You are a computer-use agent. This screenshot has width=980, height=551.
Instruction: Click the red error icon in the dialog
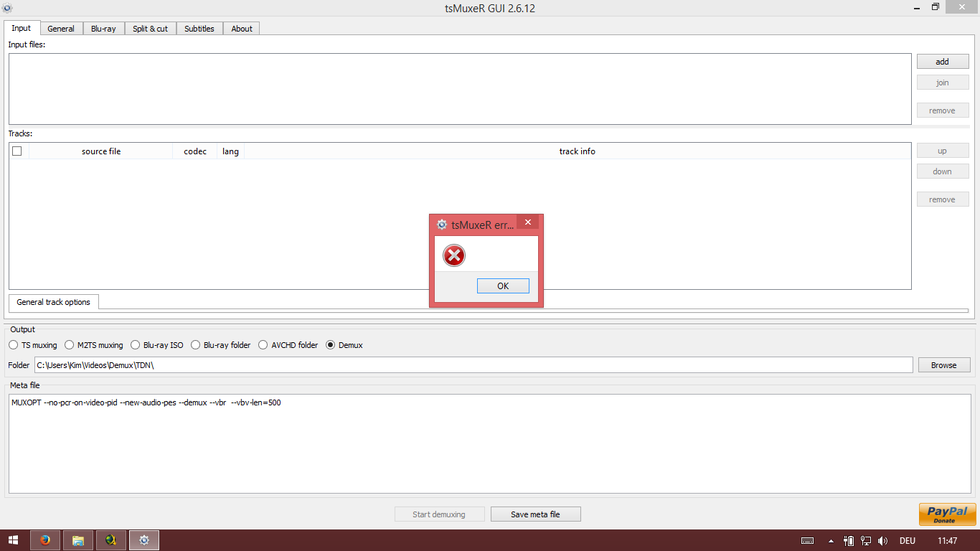click(454, 255)
